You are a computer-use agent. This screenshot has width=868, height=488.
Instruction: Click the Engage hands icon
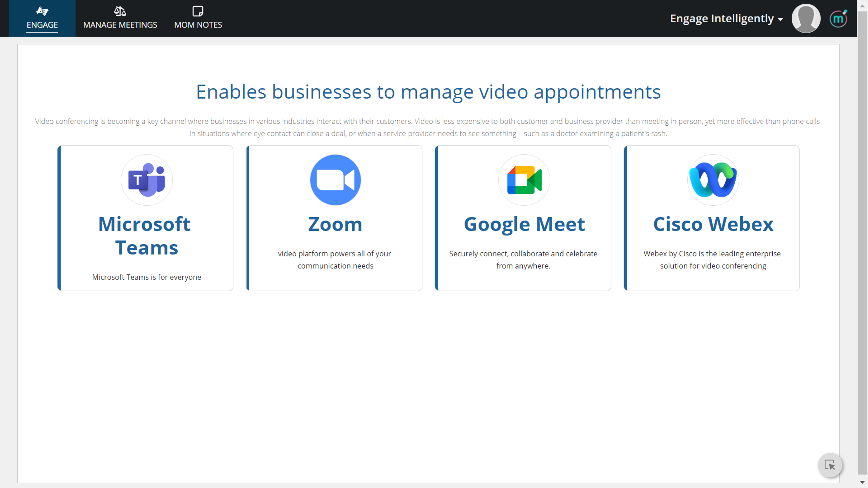42,11
